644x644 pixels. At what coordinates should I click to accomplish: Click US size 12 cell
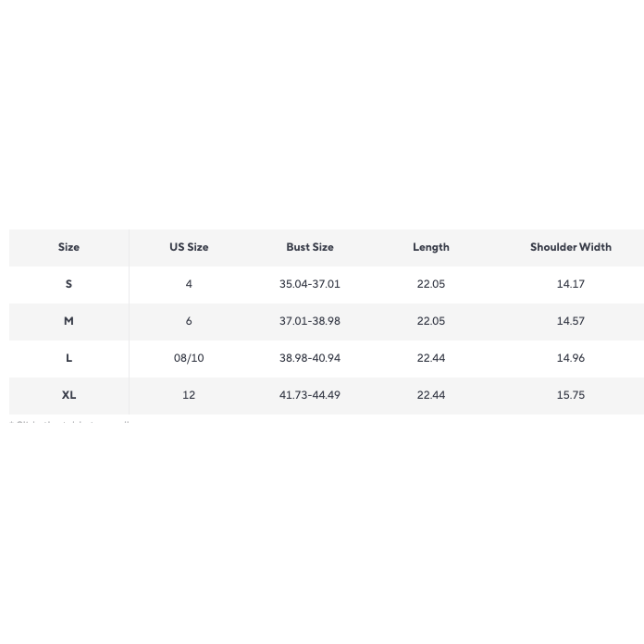tap(189, 395)
